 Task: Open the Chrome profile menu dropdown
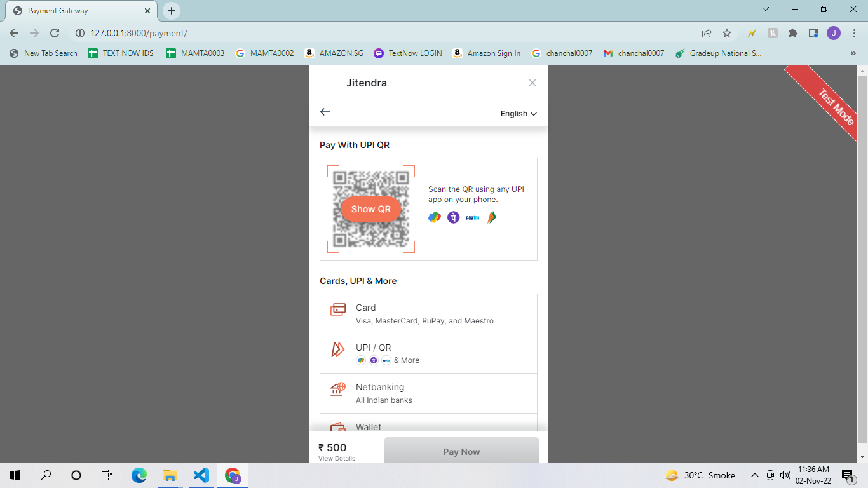834,33
